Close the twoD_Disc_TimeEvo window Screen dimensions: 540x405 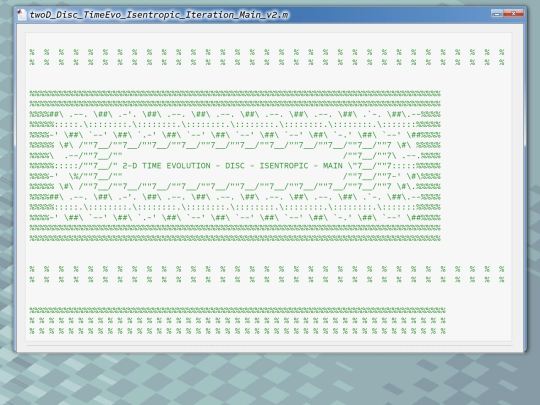513,13
